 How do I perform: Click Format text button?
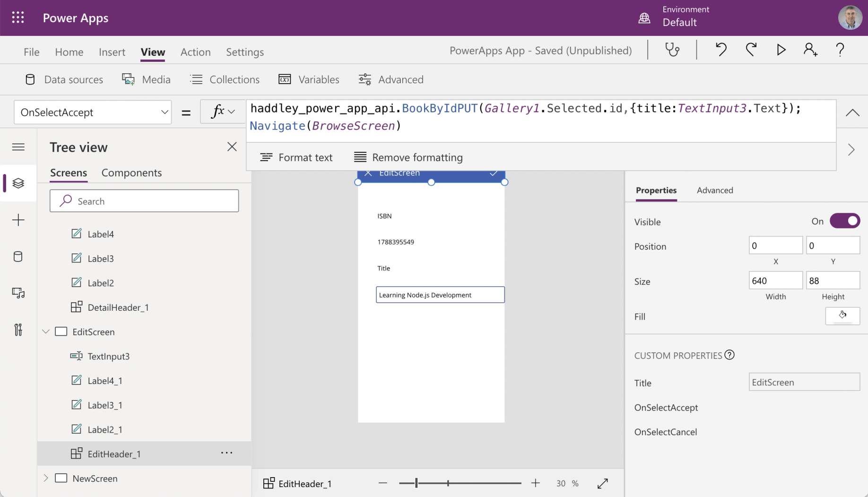click(296, 157)
